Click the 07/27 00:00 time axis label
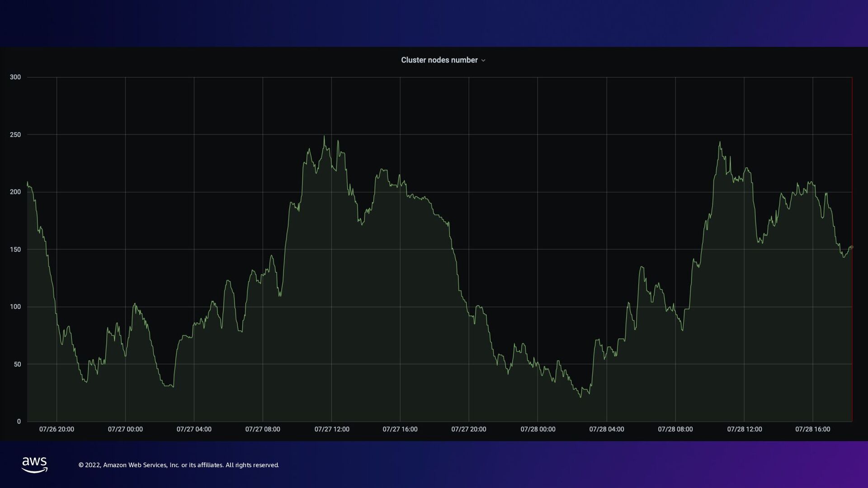Image resolution: width=868 pixels, height=488 pixels. (x=125, y=429)
